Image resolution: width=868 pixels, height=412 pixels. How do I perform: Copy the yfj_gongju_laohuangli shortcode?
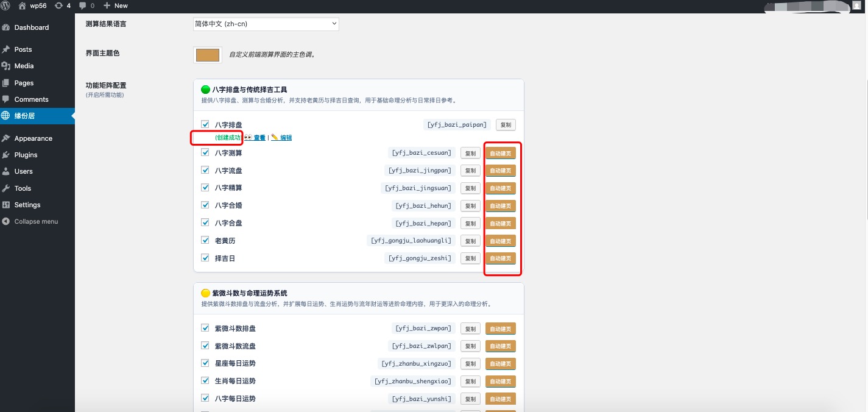[x=470, y=241]
